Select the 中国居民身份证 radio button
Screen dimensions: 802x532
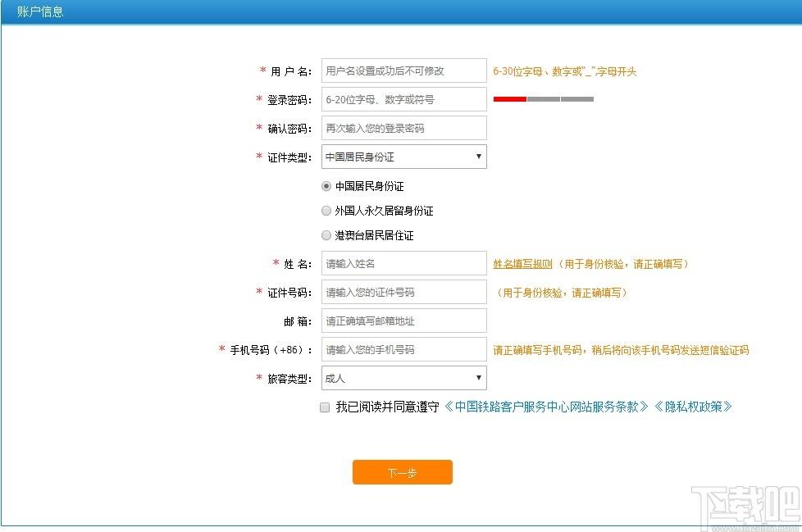[x=326, y=186]
